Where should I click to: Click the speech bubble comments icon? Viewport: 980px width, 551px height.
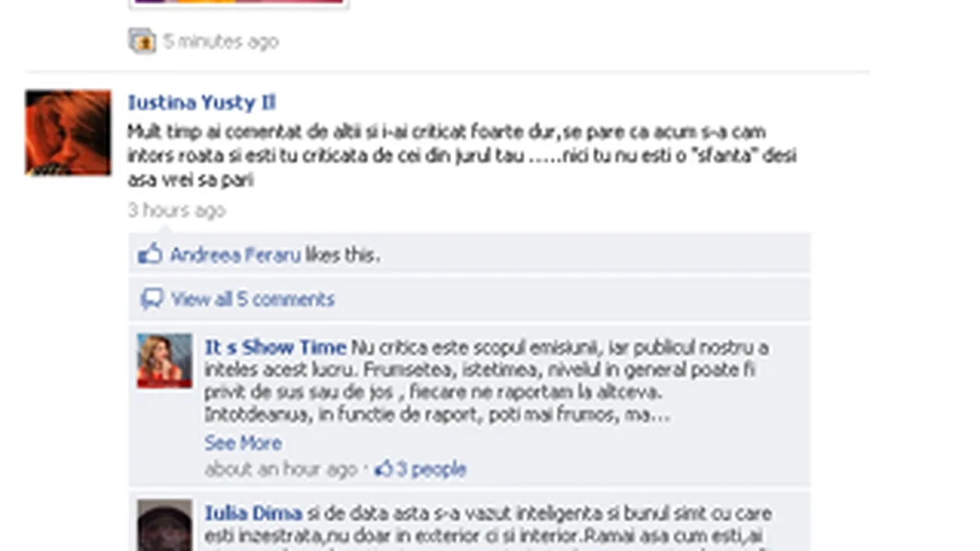pos(152,299)
